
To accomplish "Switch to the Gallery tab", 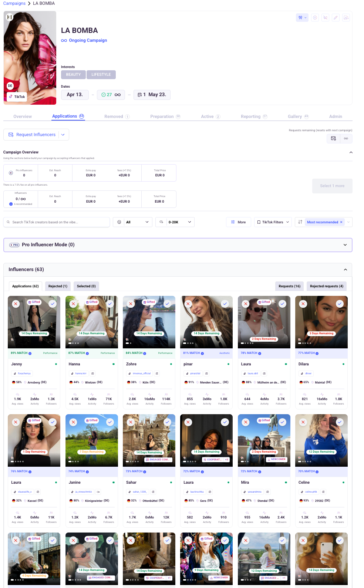I will [x=298, y=116].
